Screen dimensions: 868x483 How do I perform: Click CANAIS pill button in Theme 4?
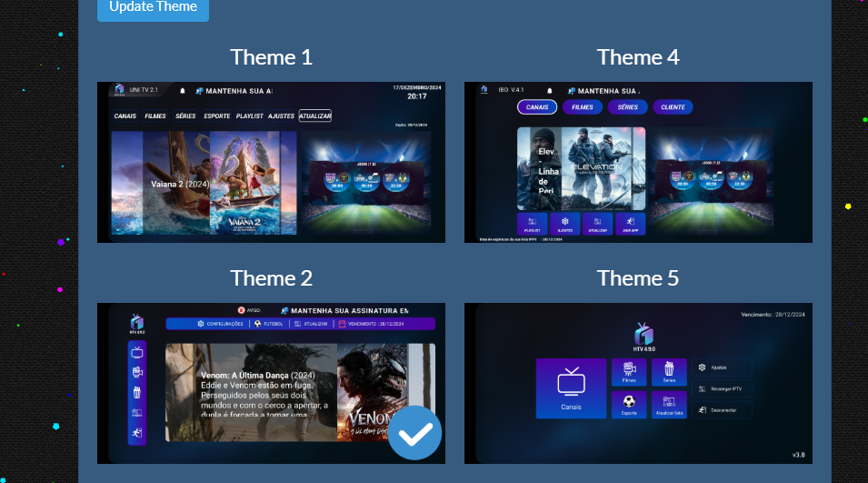pyautogui.click(x=537, y=107)
